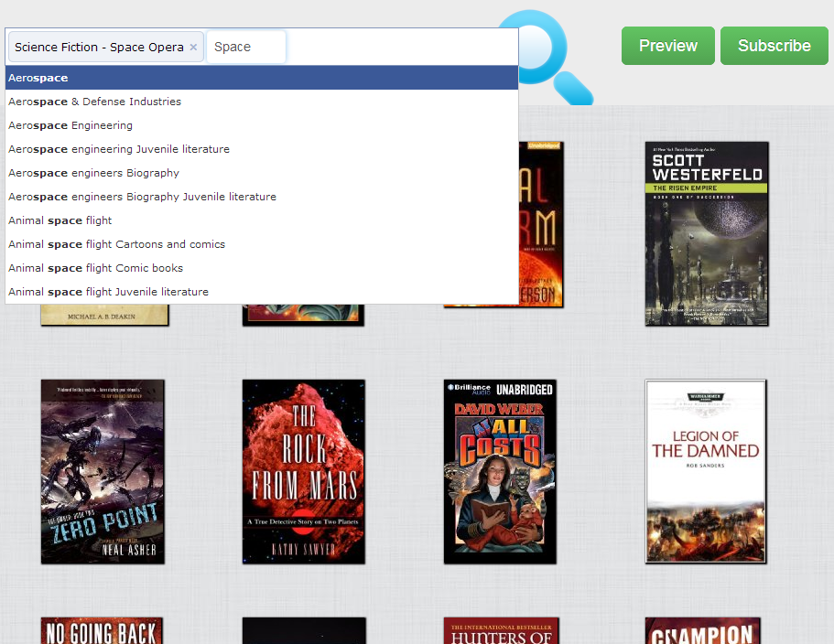Select the Aerospace suggestion

pos(262,78)
